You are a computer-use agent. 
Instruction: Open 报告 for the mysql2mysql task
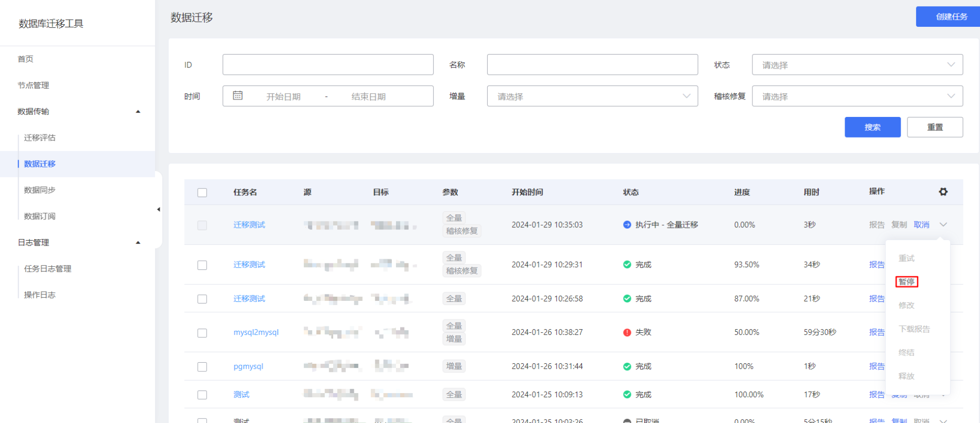pyautogui.click(x=877, y=332)
